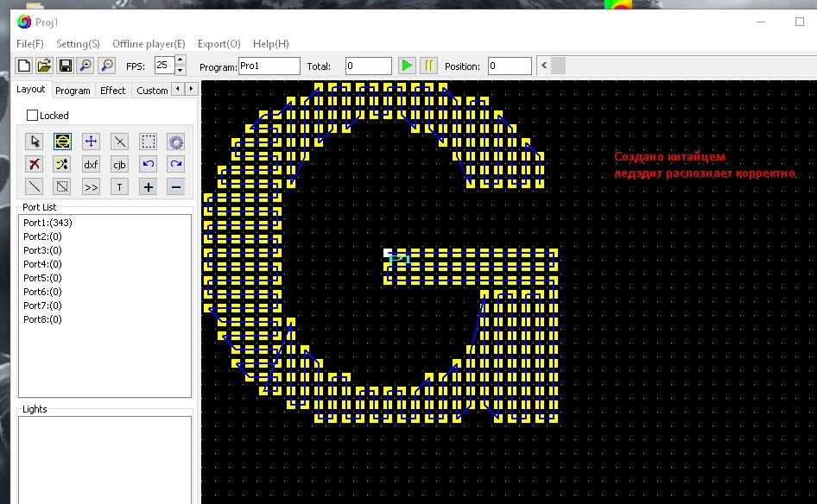Switch to the Custom tab

tap(152, 91)
